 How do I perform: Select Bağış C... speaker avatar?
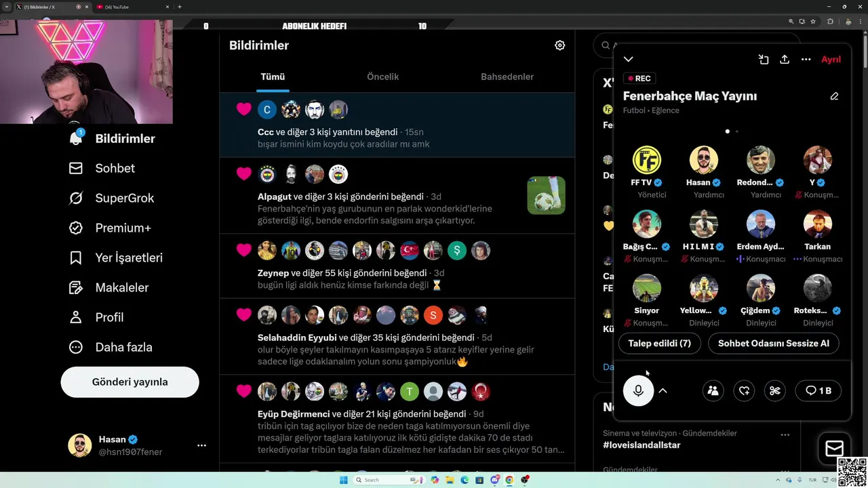(646, 224)
